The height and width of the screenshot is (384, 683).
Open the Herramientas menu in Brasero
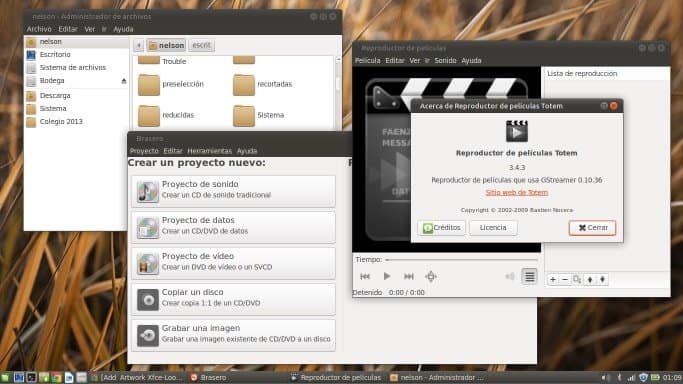[210, 151]
